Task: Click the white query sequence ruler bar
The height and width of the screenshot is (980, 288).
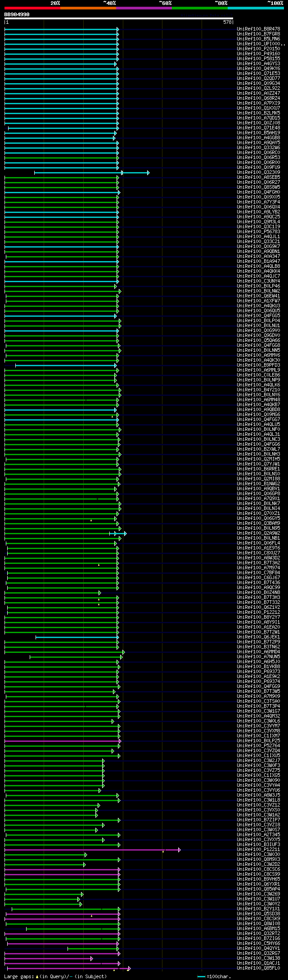Action: [x=119, y=18]
